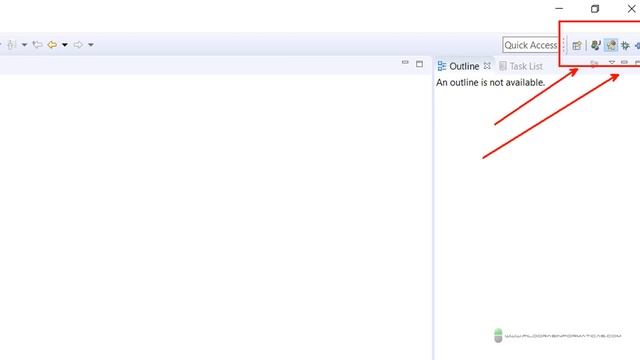640x360 pixels.
Task: Click the yellow Back navigation arrow
Action: tap(52, 44)
